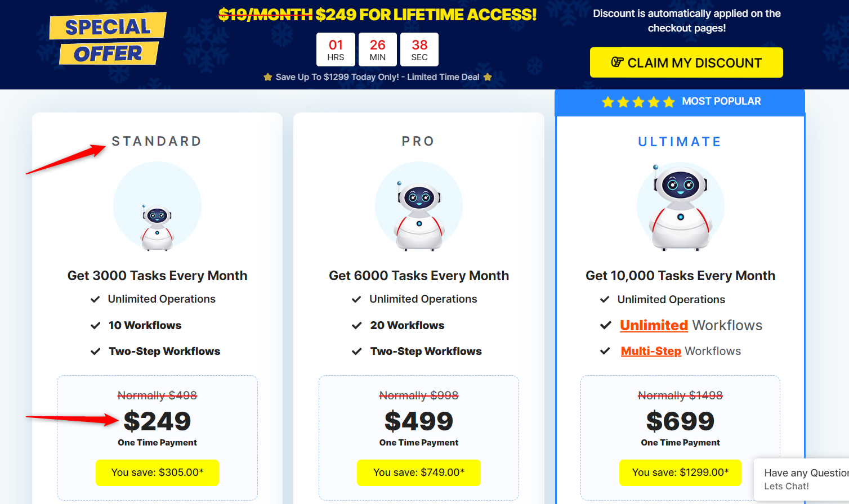Click the checkmark beside Multi-Step Workflows
The image size is (849, 504).
[605, 351]
